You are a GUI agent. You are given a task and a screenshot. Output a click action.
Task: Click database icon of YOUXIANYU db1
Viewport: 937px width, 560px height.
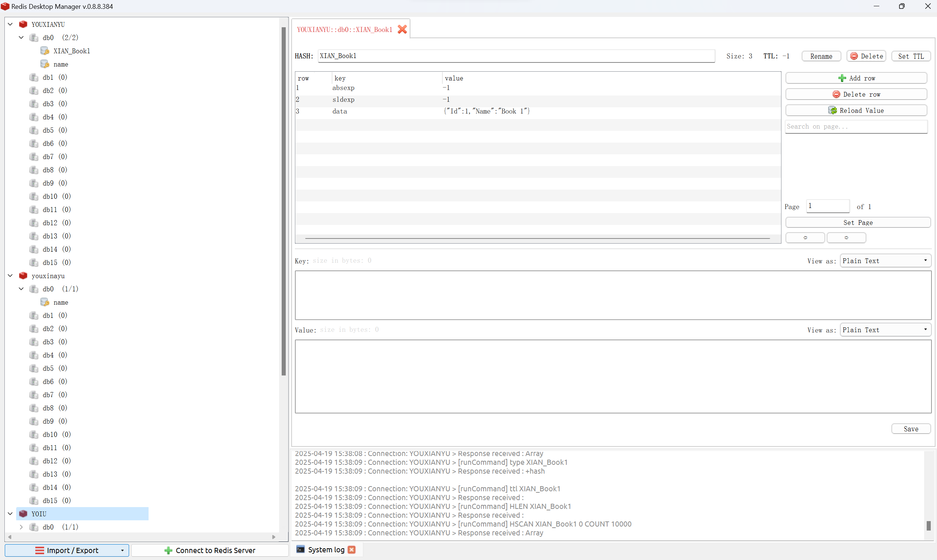coord(34,77)
